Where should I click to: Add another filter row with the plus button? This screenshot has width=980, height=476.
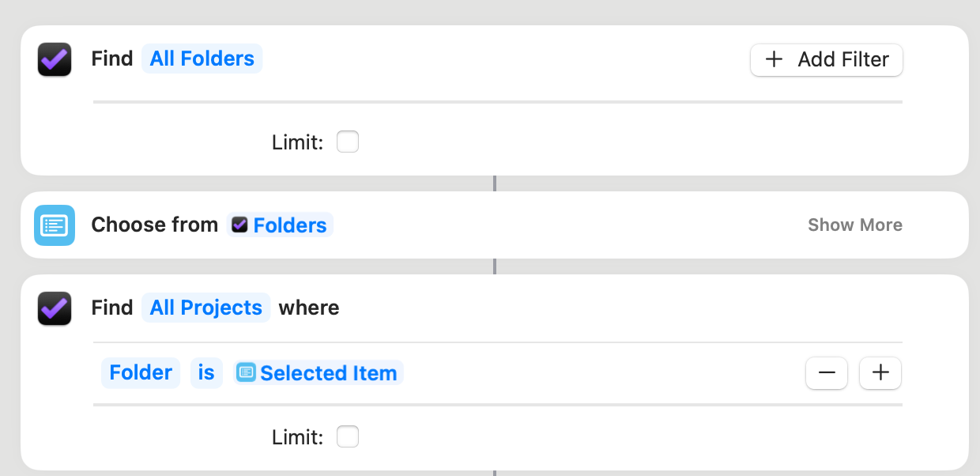point(880,373)
